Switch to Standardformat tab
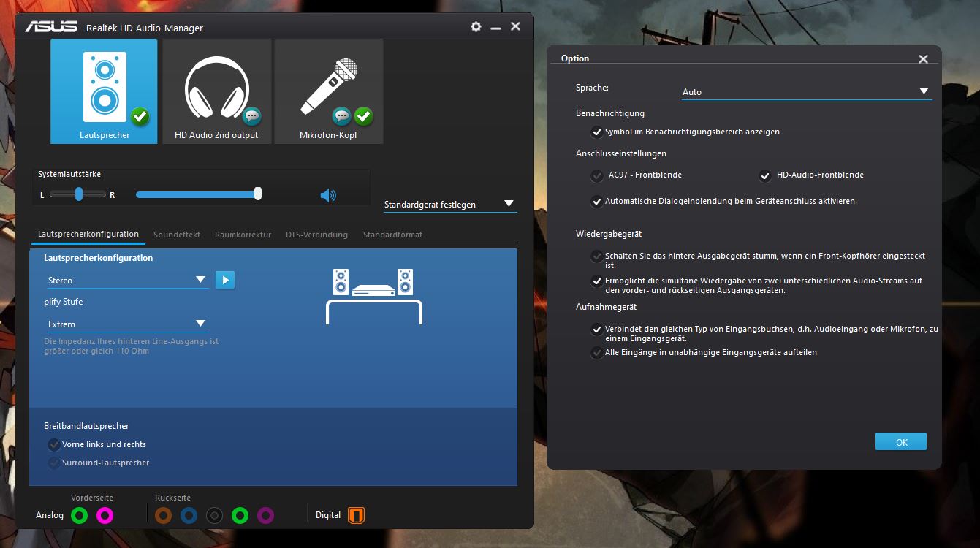This screenshot has width=980, height=548. coord(392,235)
